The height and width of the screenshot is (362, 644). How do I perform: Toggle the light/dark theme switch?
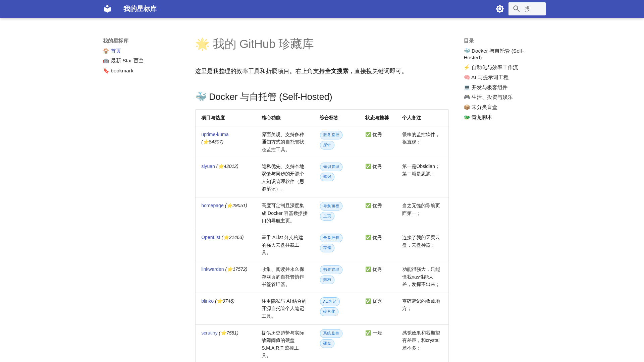[500, 9]
